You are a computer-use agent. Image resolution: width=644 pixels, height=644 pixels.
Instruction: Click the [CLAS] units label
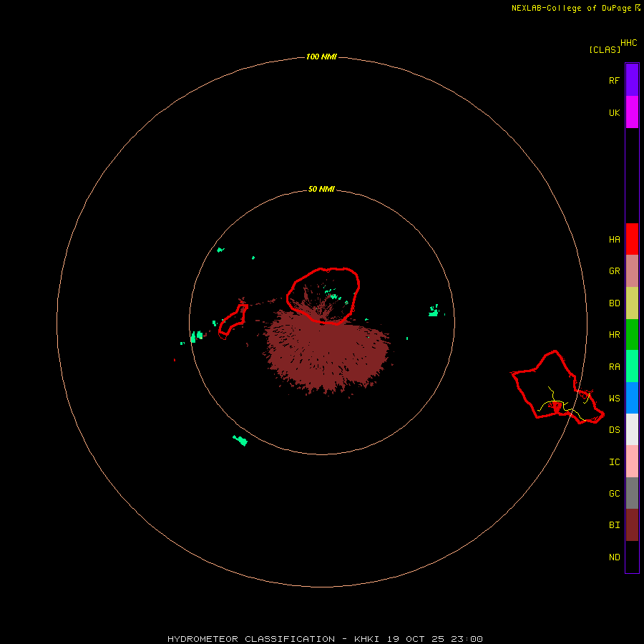[605, 49]
